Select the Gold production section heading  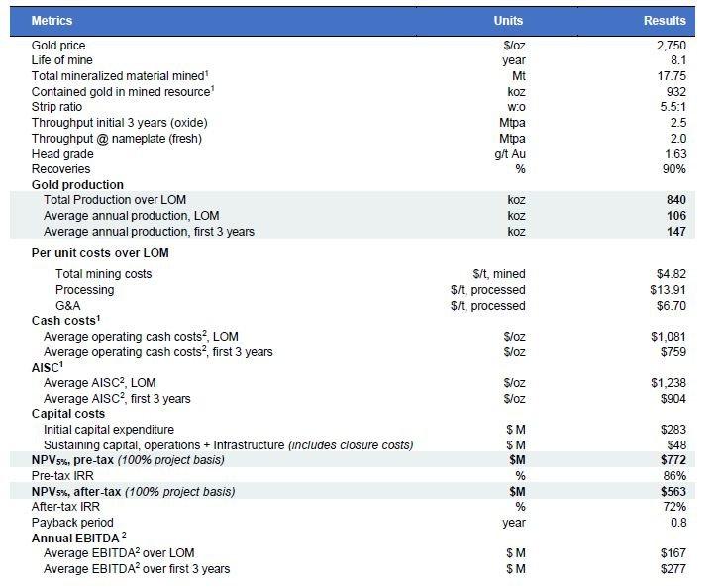(x=77, y=184)
